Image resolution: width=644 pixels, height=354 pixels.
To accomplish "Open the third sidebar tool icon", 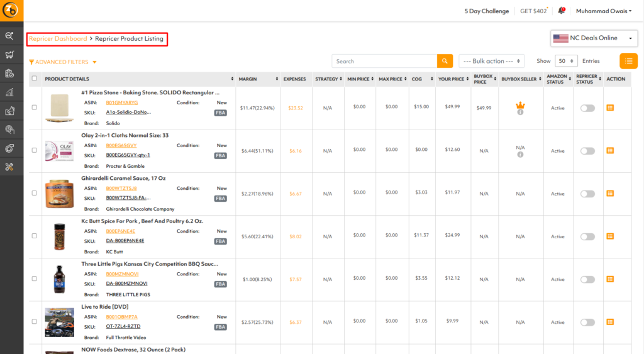I will click(9, 74).
